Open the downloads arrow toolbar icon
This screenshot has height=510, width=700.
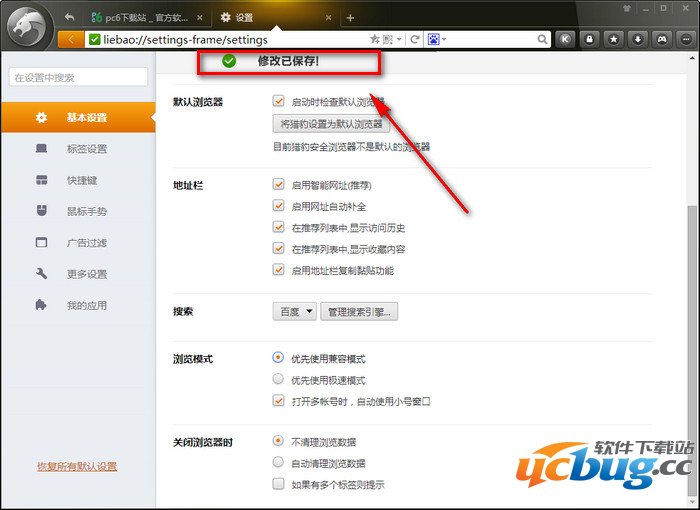[x=636, y=39]
